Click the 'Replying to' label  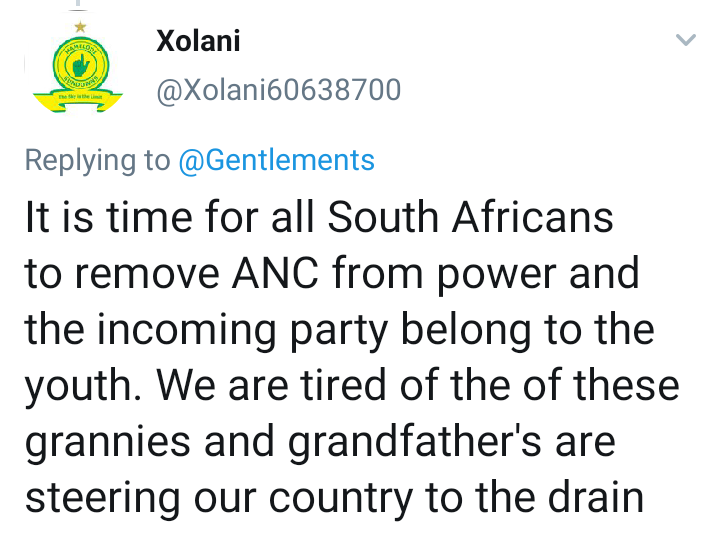click(x=97, y=162)
